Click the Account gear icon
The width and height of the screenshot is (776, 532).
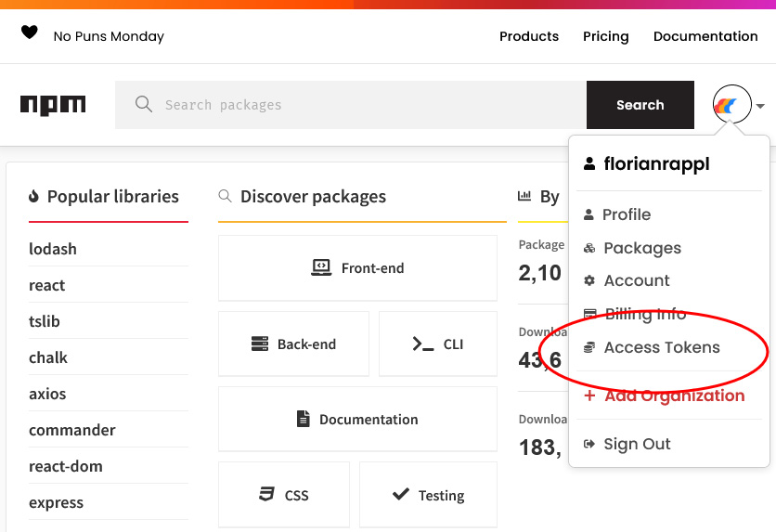pyautogui.click(x=588, y=280)
